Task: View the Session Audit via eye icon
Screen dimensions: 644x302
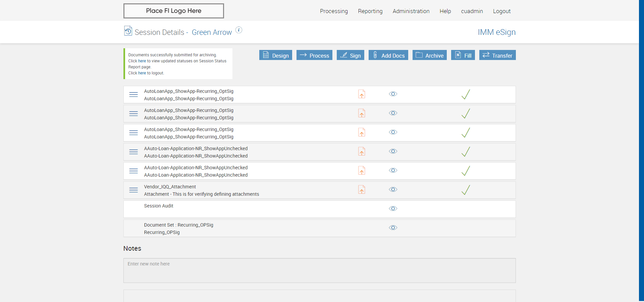Action: (393, 209)
